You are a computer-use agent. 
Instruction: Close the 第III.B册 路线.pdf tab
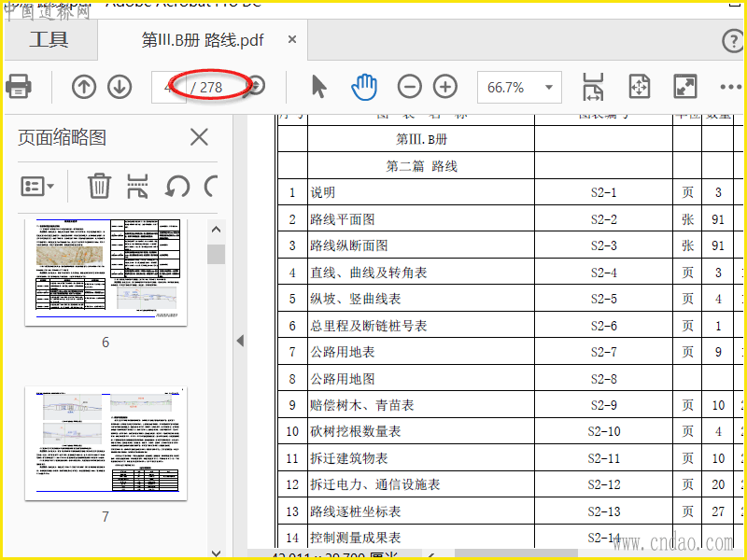(x=292, y=39)
